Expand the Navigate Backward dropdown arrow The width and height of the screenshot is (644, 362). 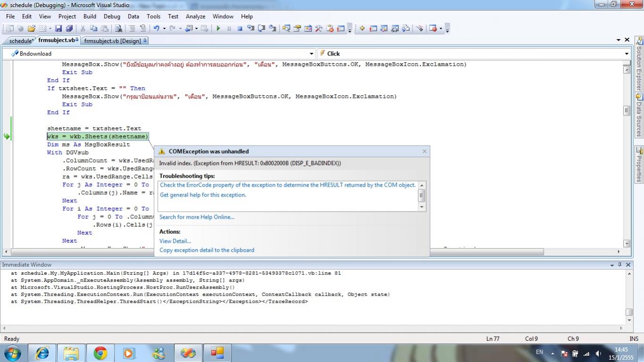197,28
